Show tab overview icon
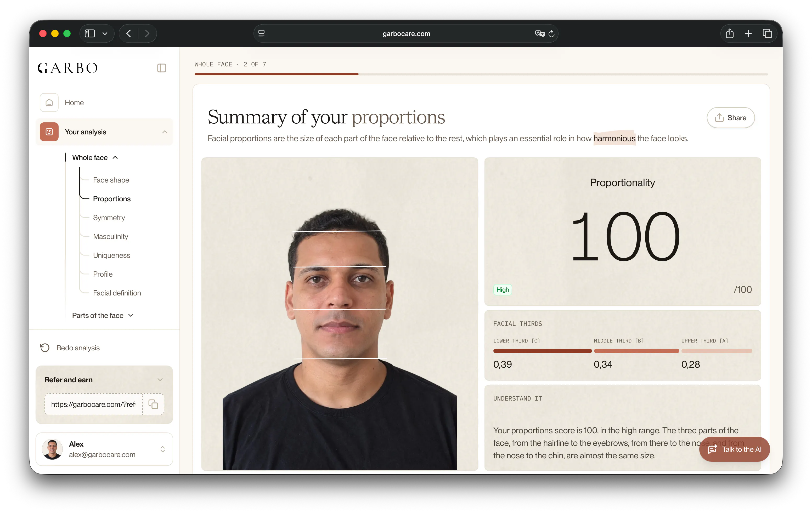Viewport: 812px width, 513px height. 767,33
